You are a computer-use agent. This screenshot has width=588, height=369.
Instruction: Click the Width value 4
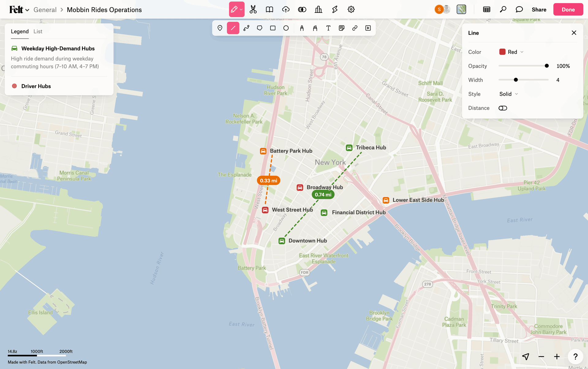click(x=558, y=80)
